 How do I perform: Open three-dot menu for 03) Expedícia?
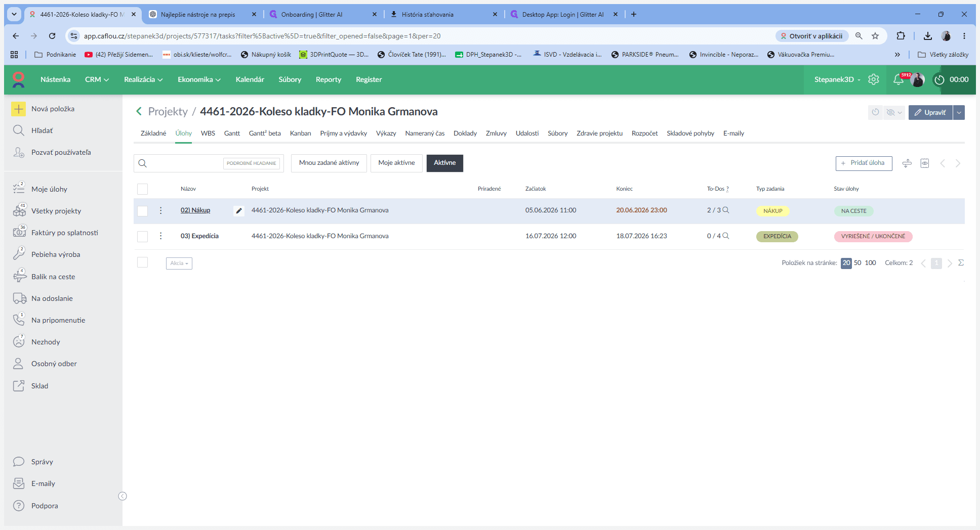(161, 236)
